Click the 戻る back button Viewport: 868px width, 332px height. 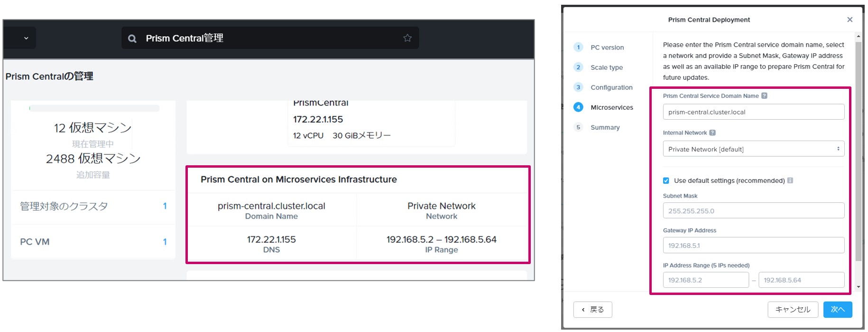[x=592, y=310]
